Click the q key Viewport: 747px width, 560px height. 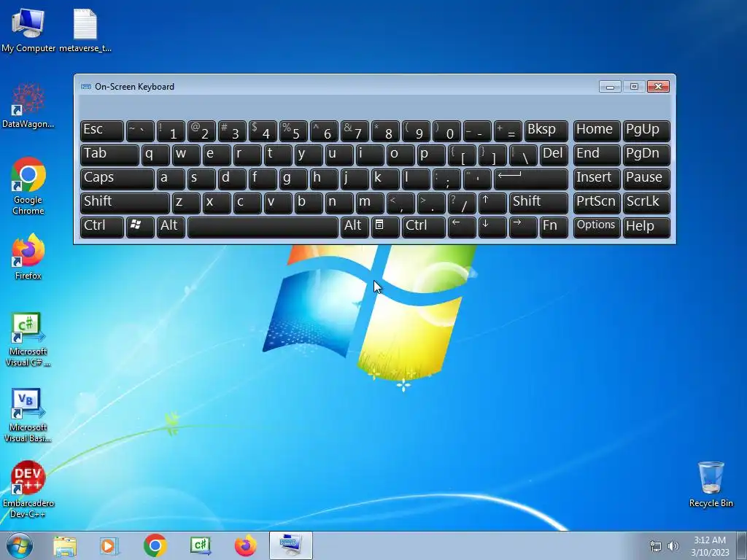pyautogui.click(x=155, y=155)
